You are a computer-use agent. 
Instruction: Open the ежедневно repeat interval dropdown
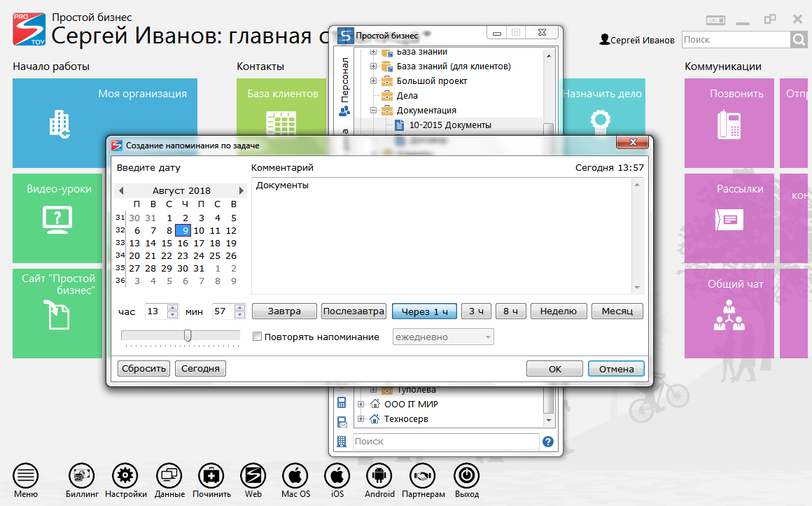click(x=443, y=337)
